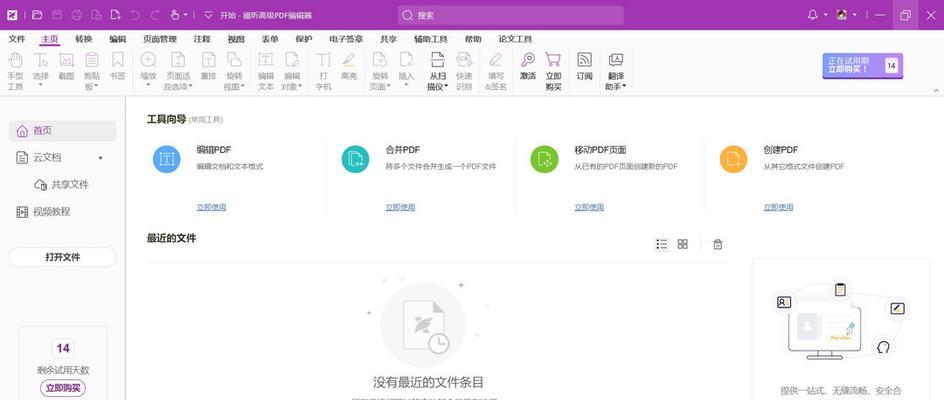Expand the 选择 tool dropdown arrow
The image size is (944, 400).
(x=40, y=85)
